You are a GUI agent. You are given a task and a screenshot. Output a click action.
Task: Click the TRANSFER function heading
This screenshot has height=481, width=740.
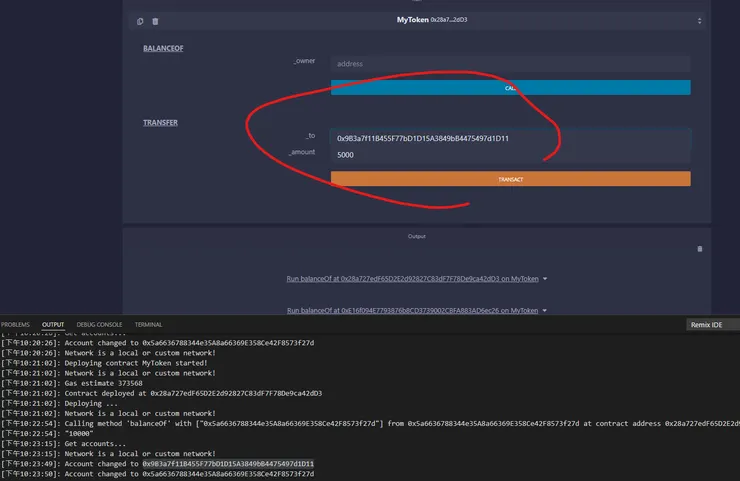(160, 123)
